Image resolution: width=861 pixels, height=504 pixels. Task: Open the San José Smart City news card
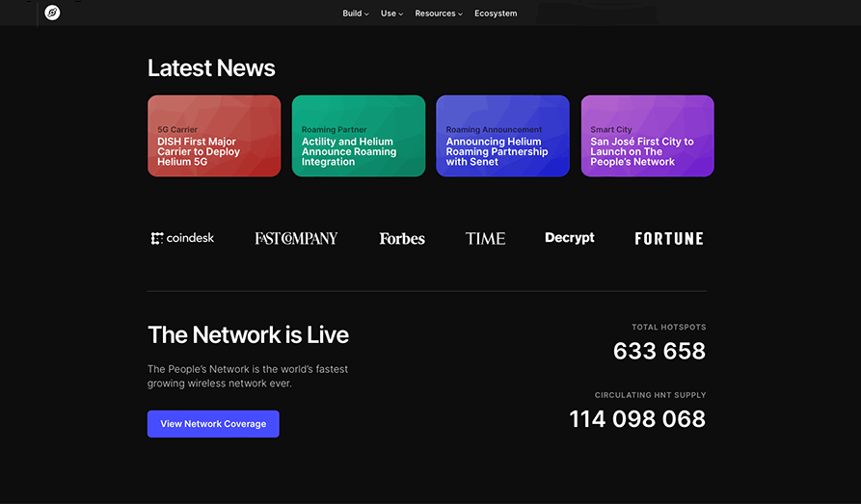pos(647,136)
